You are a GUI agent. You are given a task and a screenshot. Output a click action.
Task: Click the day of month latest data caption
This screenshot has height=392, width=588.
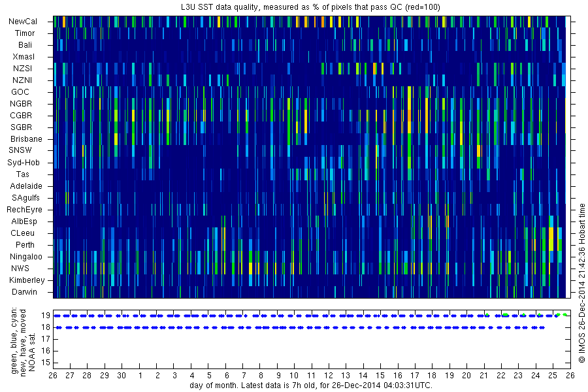(x=311, y=385)
